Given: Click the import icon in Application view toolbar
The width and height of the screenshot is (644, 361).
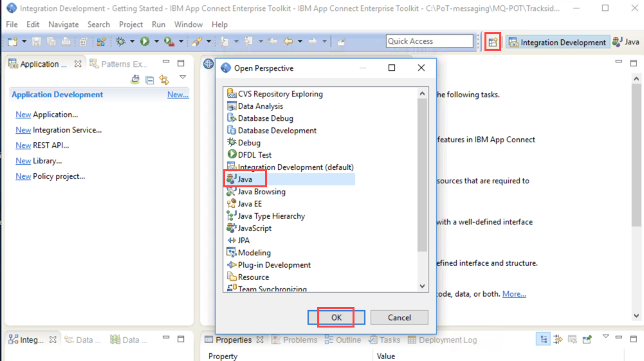Looking at the screenshot, I should coord(135,80).
